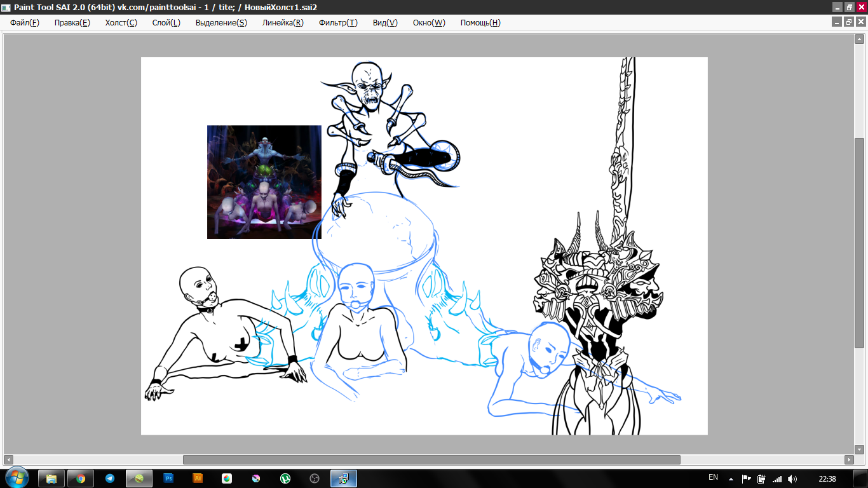The width and height of the screenshot is (868, 488).
Task: Click the horizontal scrollbar left arrow
Action: point(8,459)
